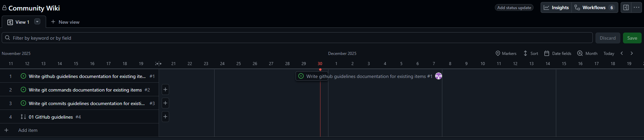Discard the view changes
Image resolution: width=644 pixels, height=140 pixels.
pyautogui.click(x=608, y=38)
